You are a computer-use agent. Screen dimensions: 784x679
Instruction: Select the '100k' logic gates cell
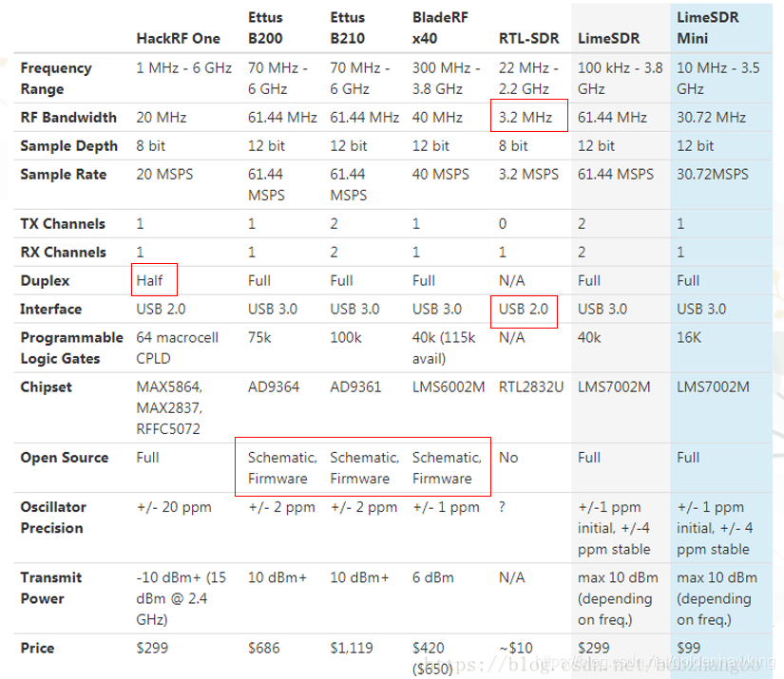point(346,338)
